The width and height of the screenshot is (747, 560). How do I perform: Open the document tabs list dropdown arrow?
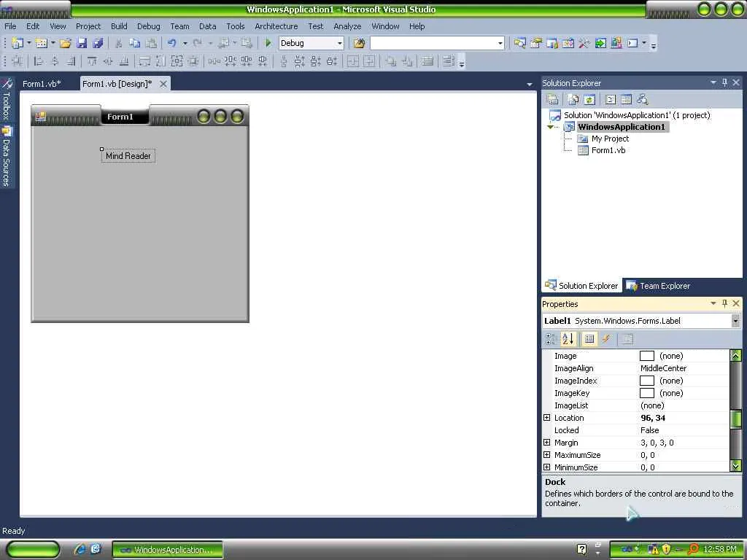pos(530,85)
